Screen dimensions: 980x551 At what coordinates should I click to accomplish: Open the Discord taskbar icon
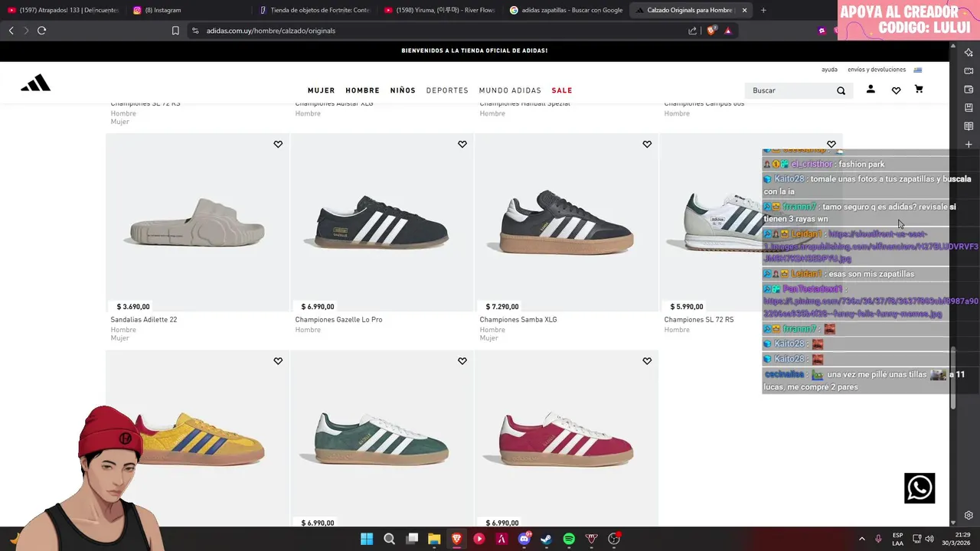[524, 539]
